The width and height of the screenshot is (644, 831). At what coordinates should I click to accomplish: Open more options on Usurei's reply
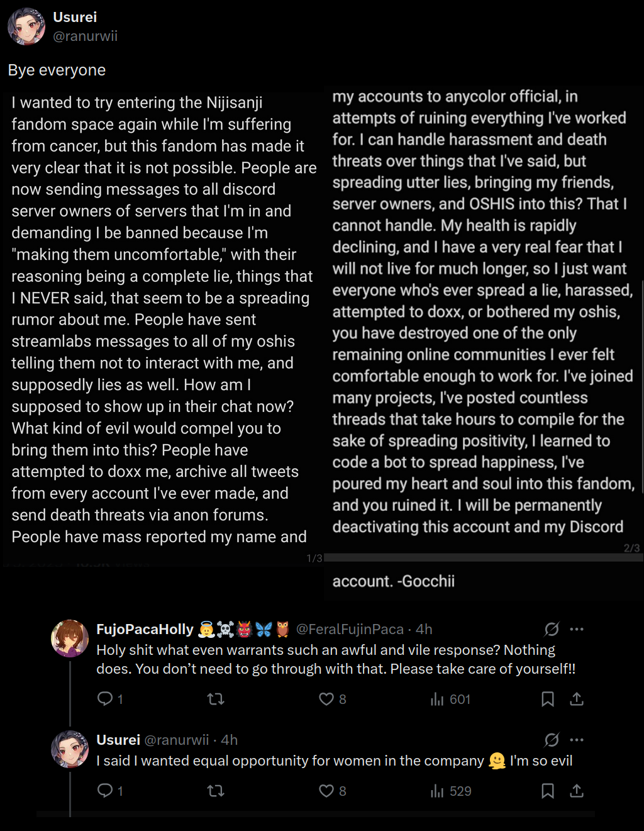[x=577, y=740]
